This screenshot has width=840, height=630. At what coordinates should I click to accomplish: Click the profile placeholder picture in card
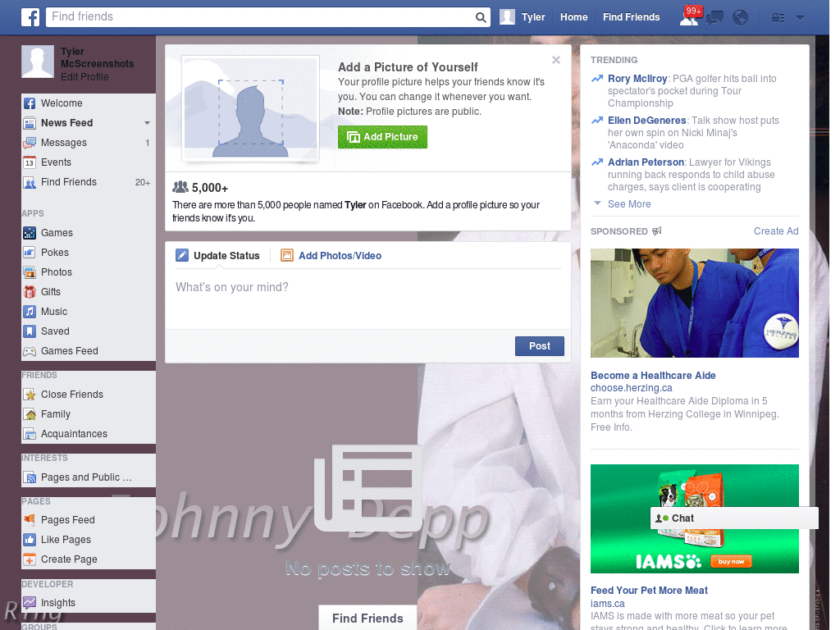(251, 108)
